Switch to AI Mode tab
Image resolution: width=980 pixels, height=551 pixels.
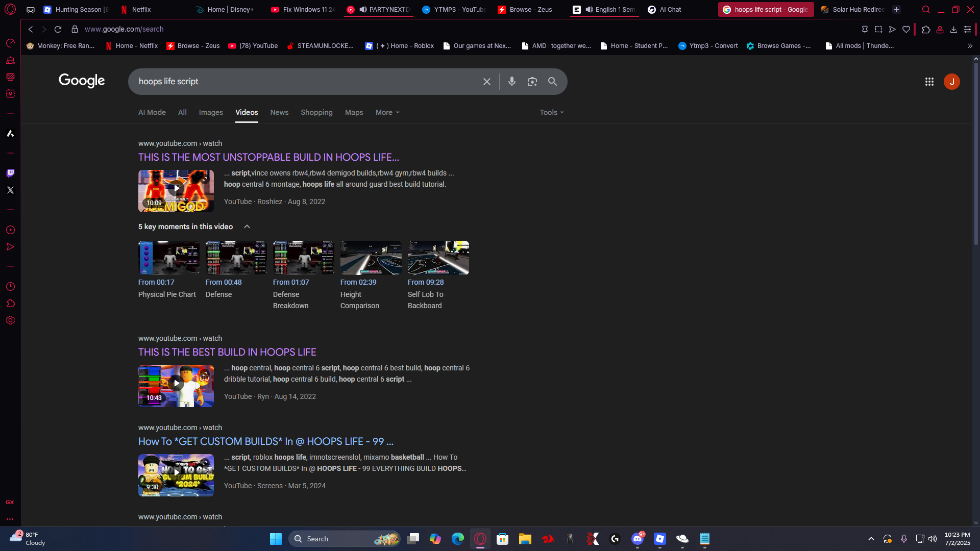click(152, 112)
